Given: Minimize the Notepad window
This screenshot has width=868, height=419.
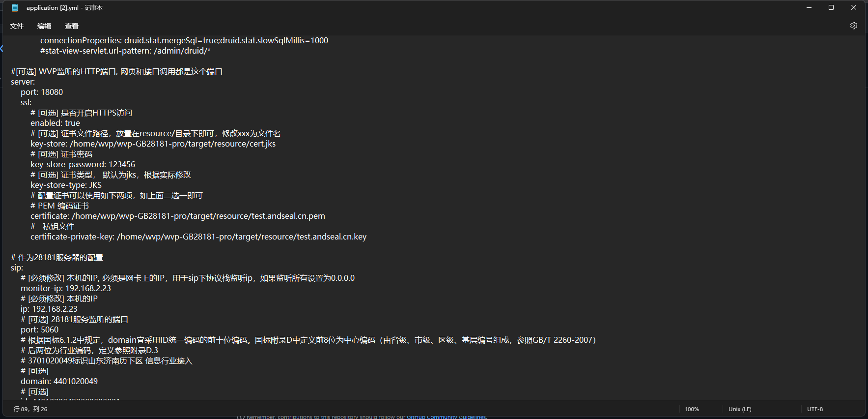Looking at the screenshot, I should click(809, 7).
